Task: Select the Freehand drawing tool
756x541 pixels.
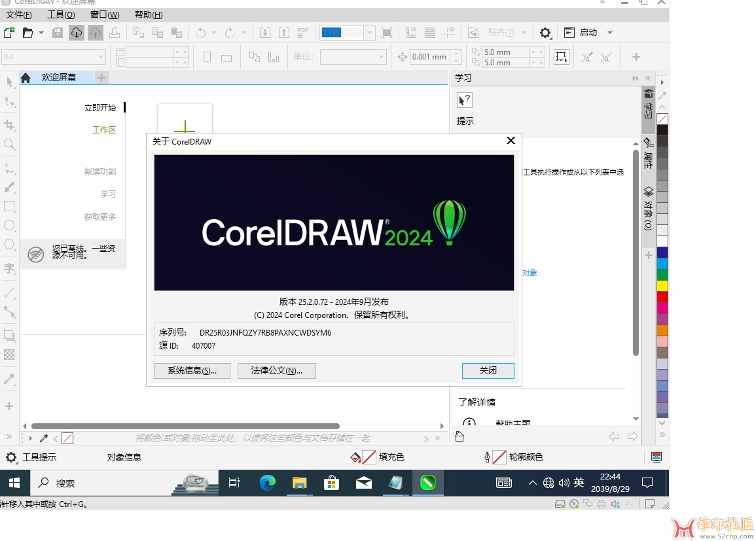Action: 10,168
